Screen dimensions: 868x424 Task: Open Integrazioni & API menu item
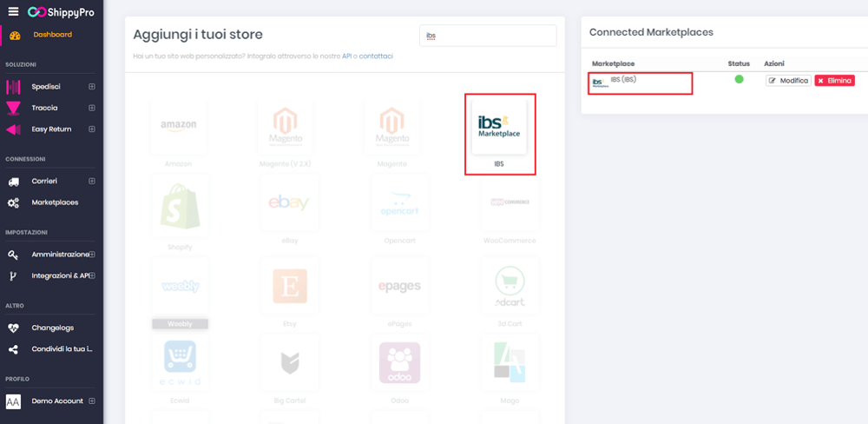click(x=61, y=275)
